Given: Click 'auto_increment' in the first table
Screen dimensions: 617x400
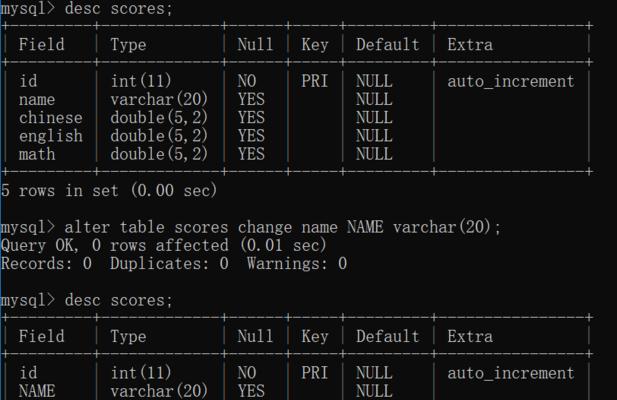Looking at the screenshot, I should (511, 81).
